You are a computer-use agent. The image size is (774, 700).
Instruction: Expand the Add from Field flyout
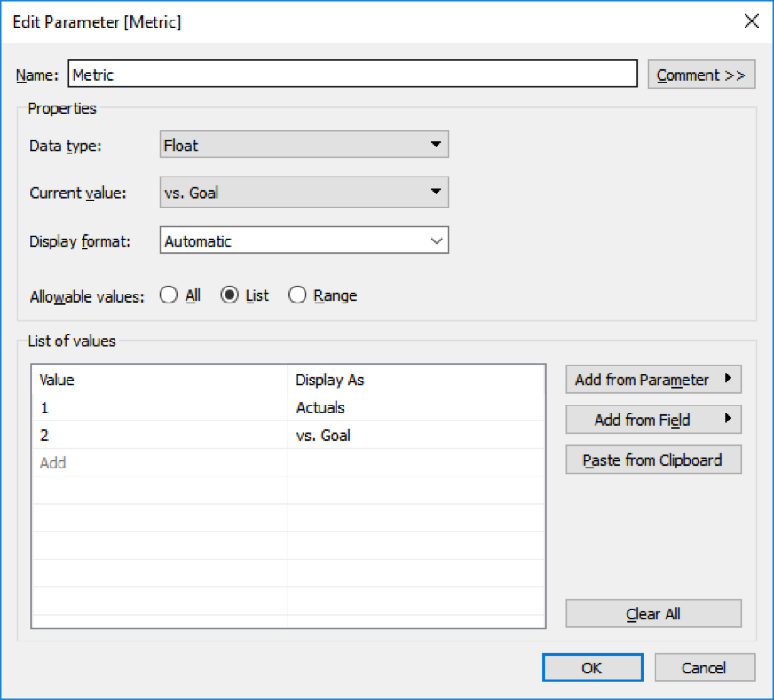[653, 419]
